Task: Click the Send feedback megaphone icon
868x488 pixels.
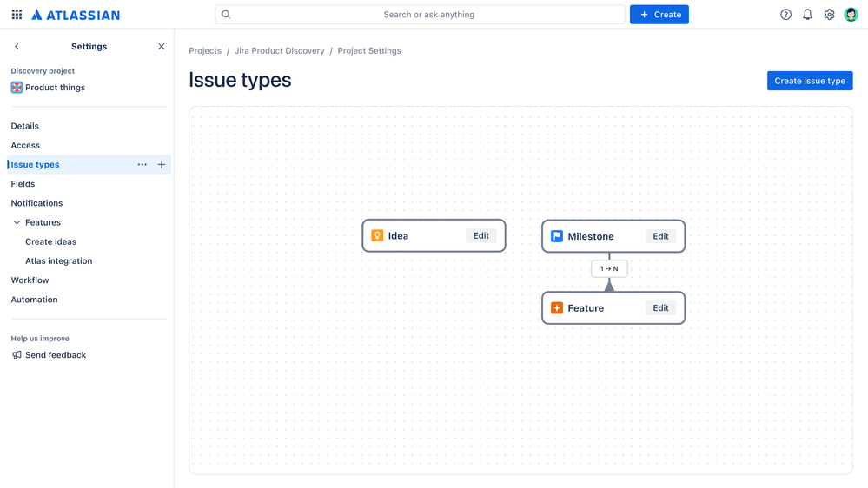Action: [x=17, y=355]
